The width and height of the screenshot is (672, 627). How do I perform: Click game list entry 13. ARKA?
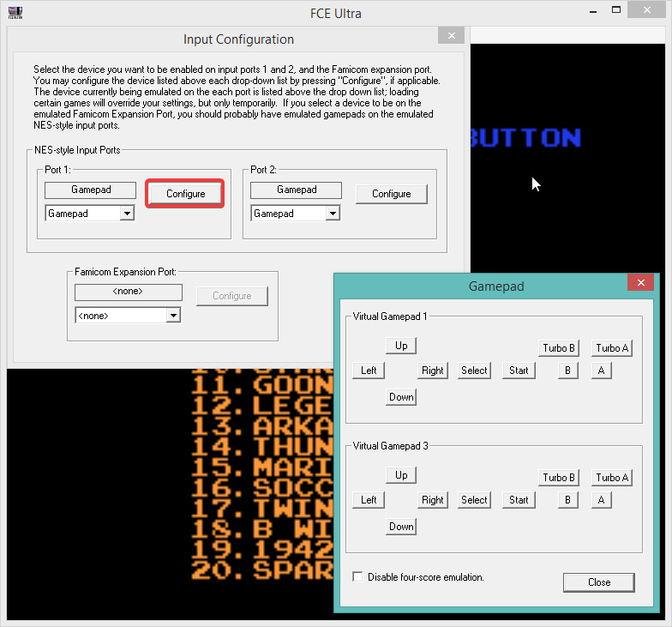click(x=262, y=425)
